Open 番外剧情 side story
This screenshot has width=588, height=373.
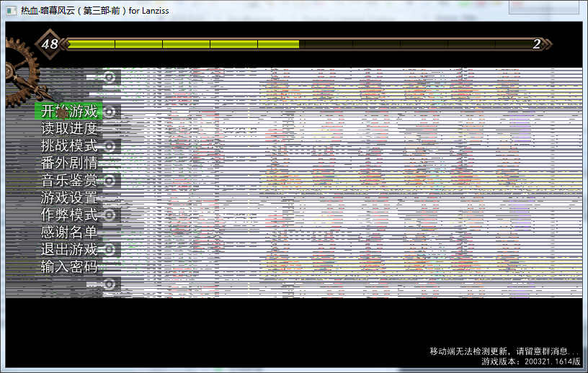(x=69, y=163)
